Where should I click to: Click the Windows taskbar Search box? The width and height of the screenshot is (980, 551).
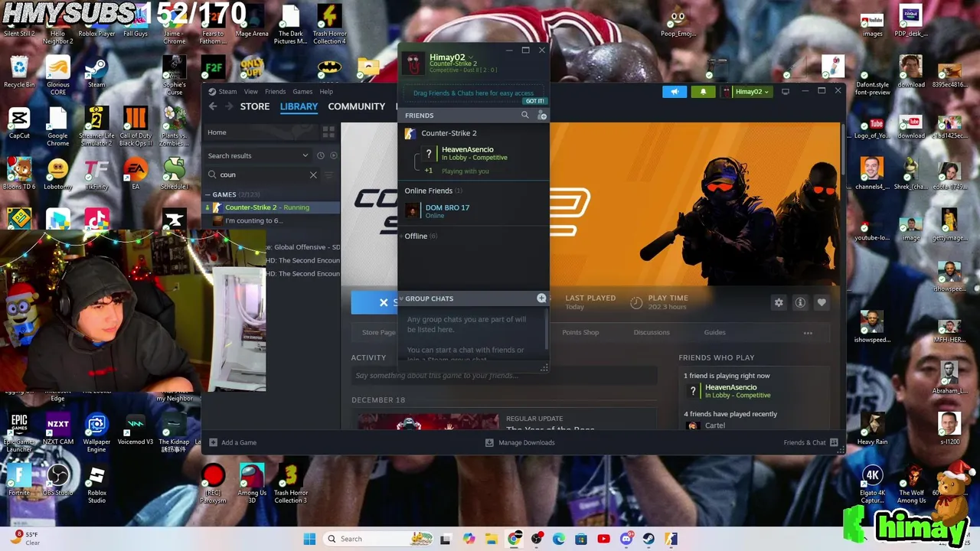click(x=378, y=539)
